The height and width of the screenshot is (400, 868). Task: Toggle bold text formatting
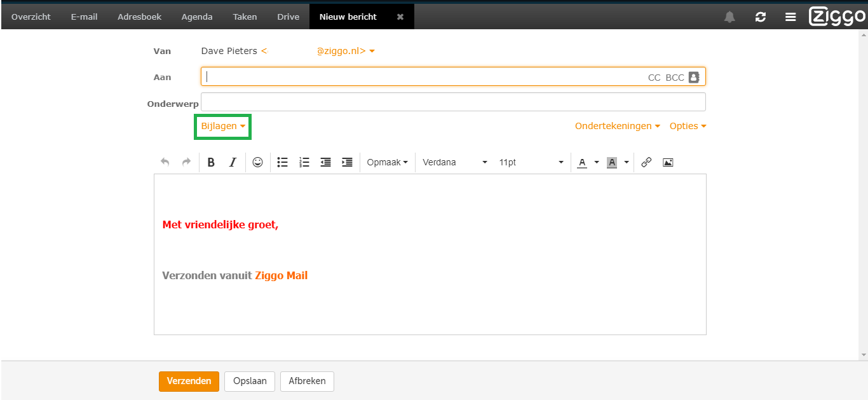[211, 162]
